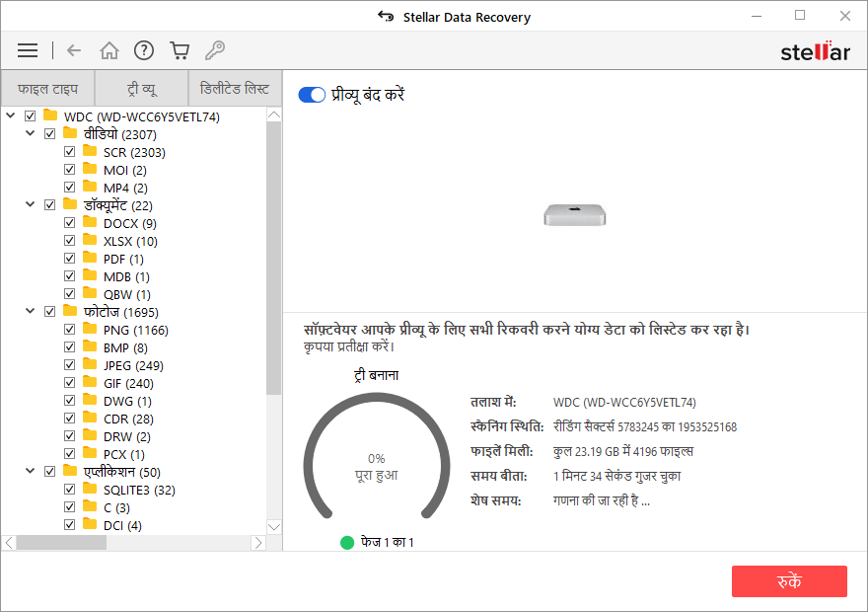This screenshot has height=612, width=868.
Task: Uncheck the DOCX (9) checkbox
Action: [x=70, y=223]
